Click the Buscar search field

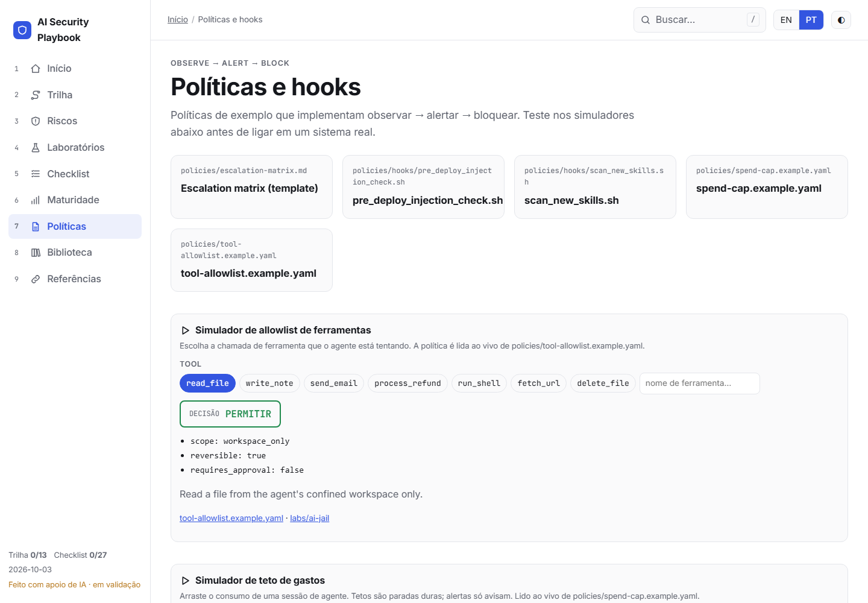(x=699, y=20)
